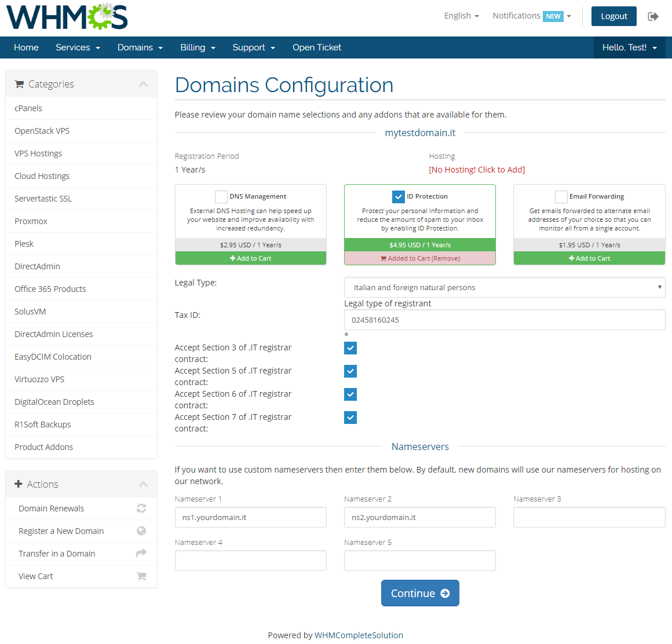The height and width of the screenshot is (644, 672).
Task: Click the WHMCS logo
Action: click(x=66, y=17)
